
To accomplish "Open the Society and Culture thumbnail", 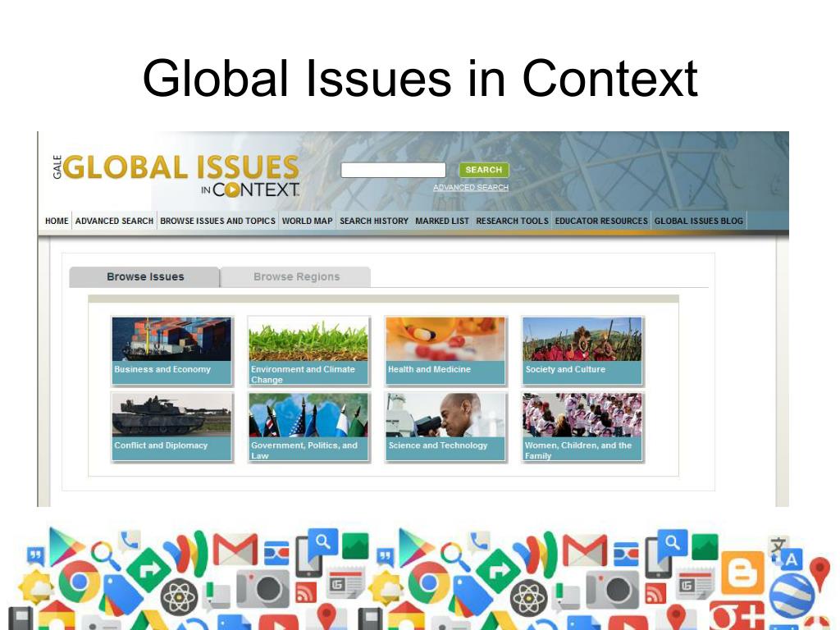I will tap(582, 339).
